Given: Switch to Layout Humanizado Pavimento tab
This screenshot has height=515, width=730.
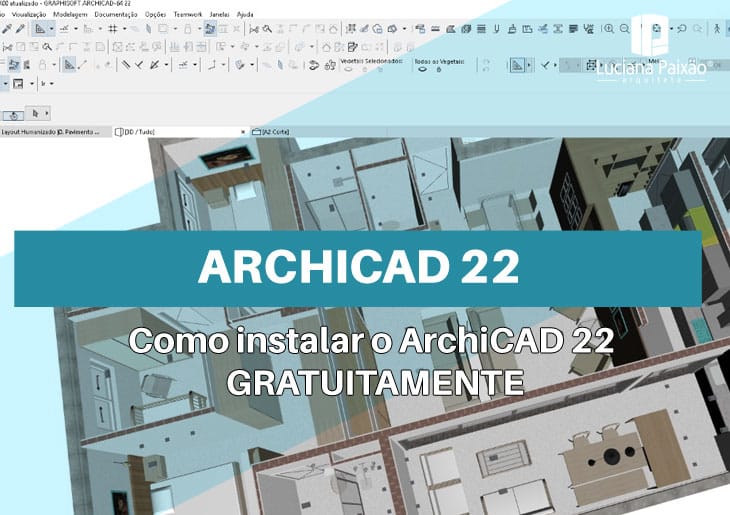Looking at the screenshot, I should click(x=55, y=132).
